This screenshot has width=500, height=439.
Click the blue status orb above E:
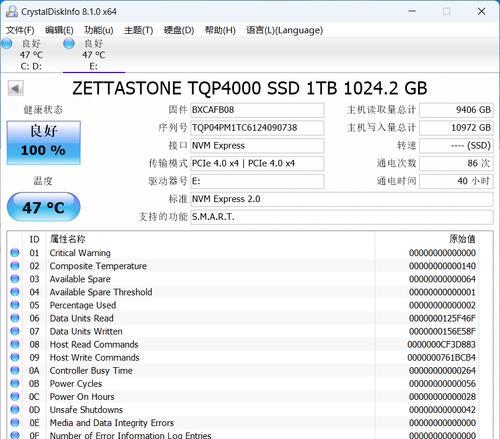69,44
